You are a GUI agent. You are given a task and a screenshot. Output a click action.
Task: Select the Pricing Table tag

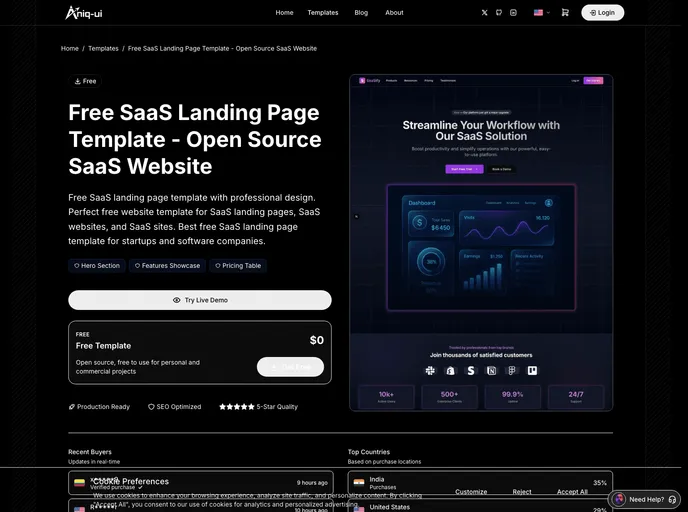click(x=238, y=265)
